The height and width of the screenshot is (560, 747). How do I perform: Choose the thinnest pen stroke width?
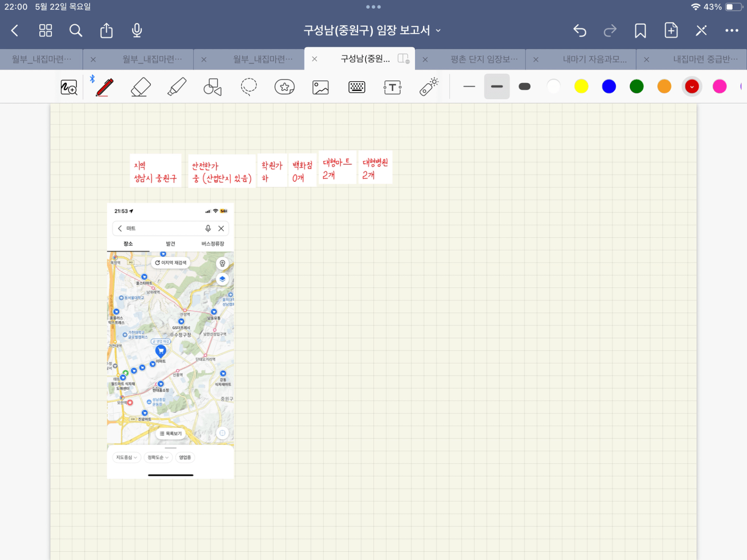469,86
